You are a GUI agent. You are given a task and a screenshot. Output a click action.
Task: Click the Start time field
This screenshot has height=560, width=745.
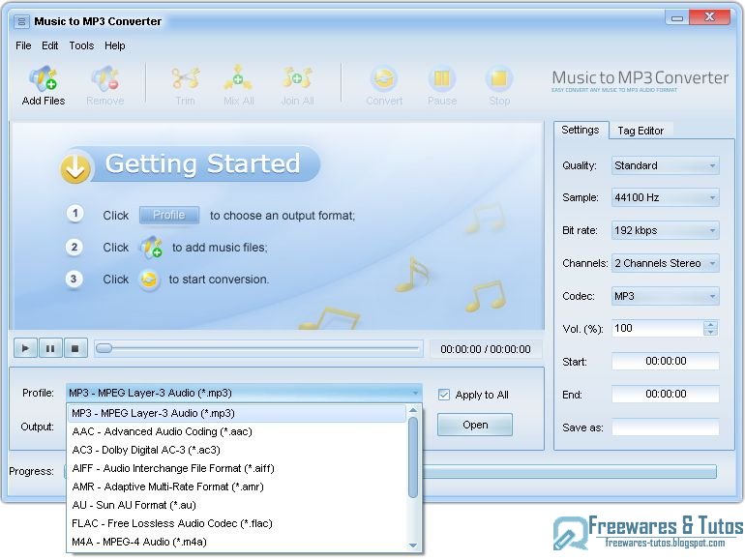pos(666,362)
